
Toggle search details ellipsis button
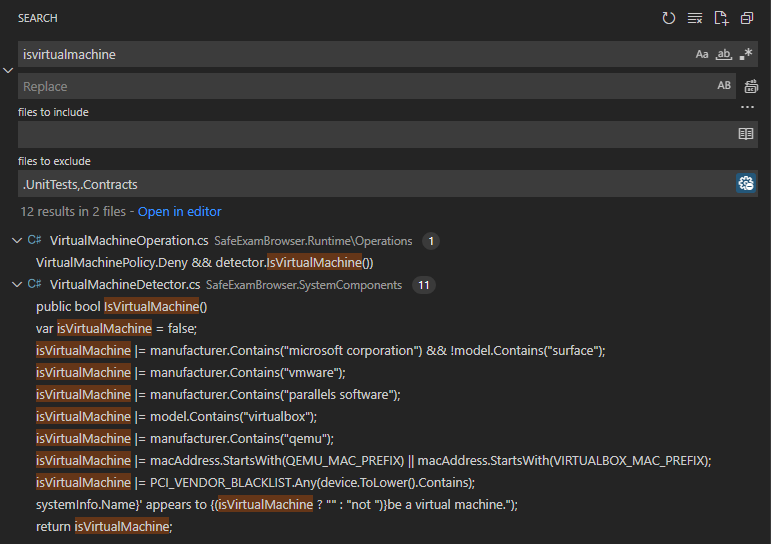747,107
